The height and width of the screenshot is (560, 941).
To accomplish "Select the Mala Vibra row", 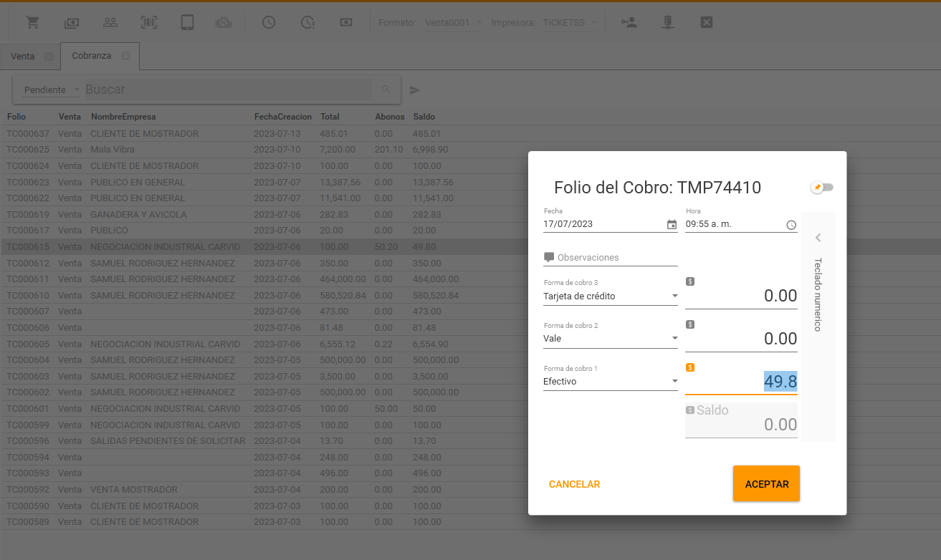I will 470,150.
